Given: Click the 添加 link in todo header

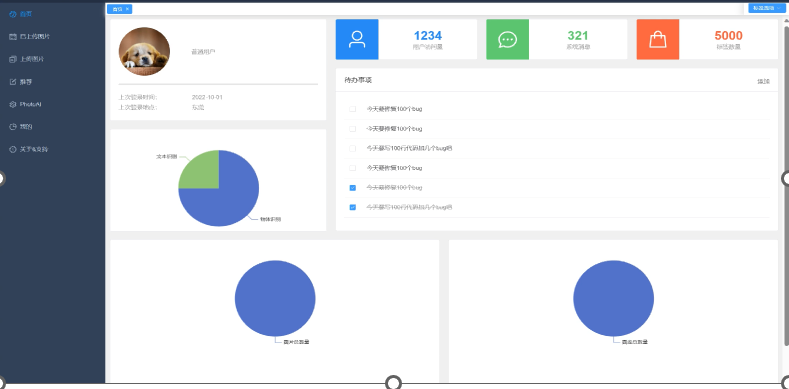Looking at the screenshot, I should 763,81.
